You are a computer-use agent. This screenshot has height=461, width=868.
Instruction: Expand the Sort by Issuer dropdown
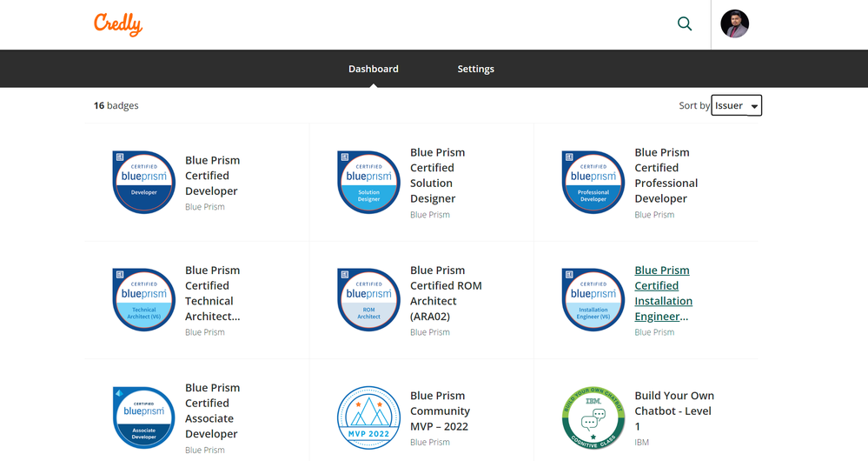[736, 105]
